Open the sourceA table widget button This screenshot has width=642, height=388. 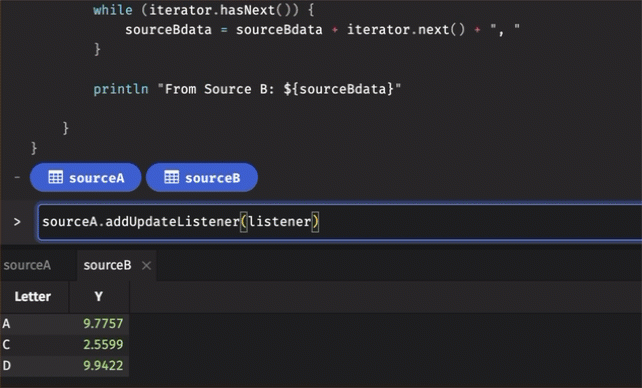(86, 177)
